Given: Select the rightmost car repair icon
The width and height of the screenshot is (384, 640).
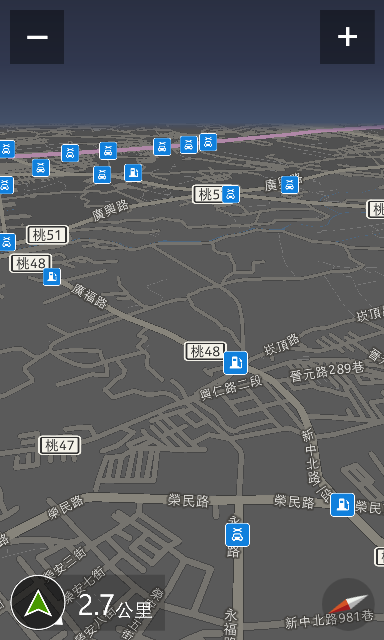Looking at the screenshot, I should (x=289, y=185).
